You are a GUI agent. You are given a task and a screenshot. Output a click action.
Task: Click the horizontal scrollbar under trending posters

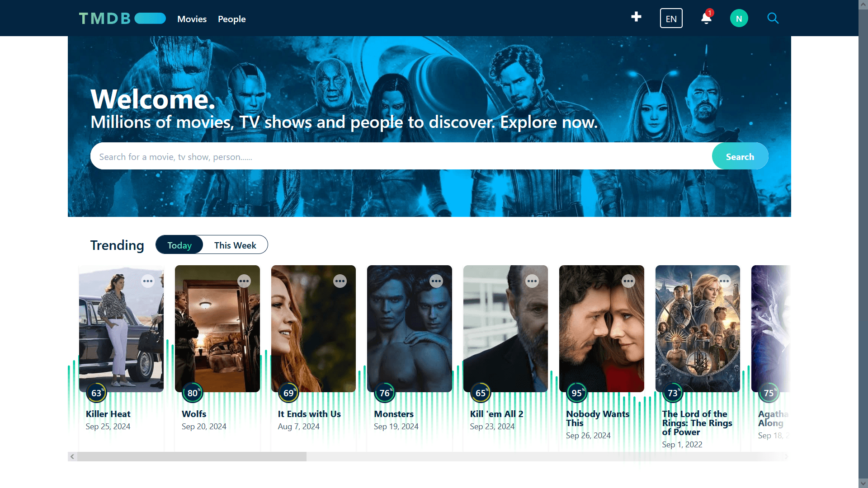point(192,457)
